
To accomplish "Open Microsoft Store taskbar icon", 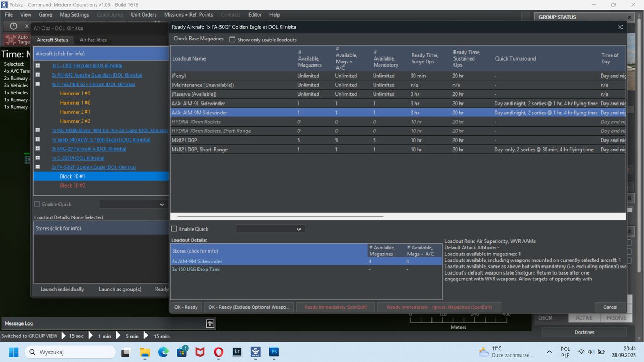I will (x=181, y=352).
